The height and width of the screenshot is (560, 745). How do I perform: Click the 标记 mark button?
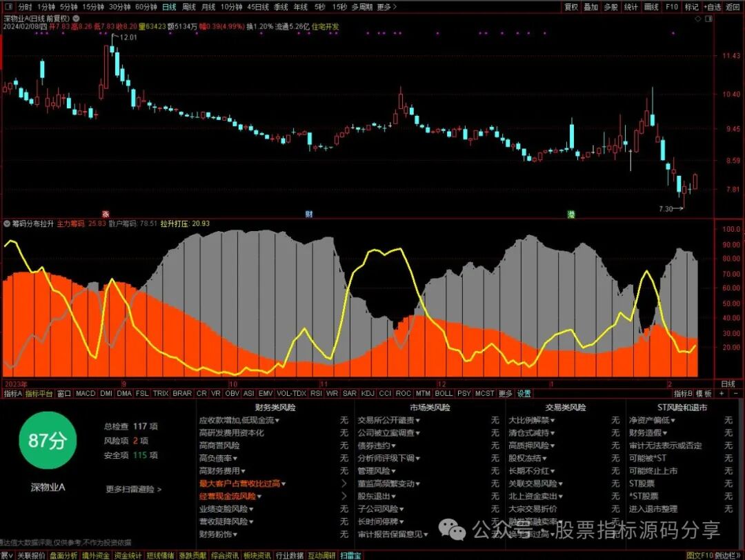click(691, 7)
